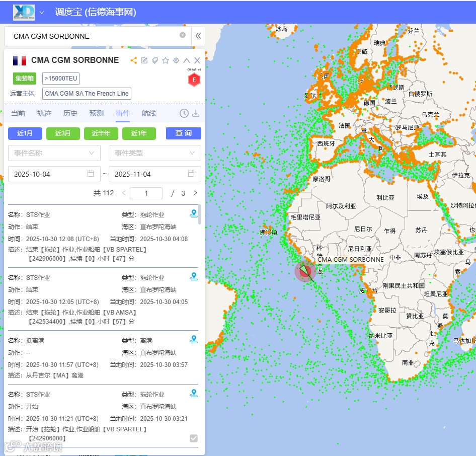Share the vessel via the orange share icon
This screenshot has width=476, height=456.
[133, 60]
